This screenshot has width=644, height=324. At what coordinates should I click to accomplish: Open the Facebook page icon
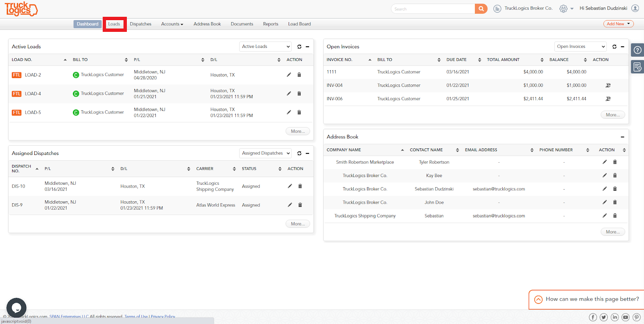(593, 317)
